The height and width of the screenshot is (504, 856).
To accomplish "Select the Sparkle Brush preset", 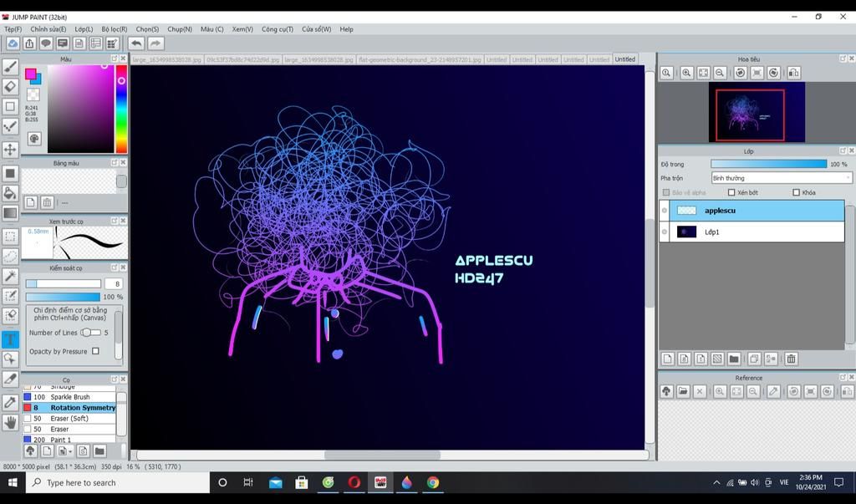I will 69,397.
